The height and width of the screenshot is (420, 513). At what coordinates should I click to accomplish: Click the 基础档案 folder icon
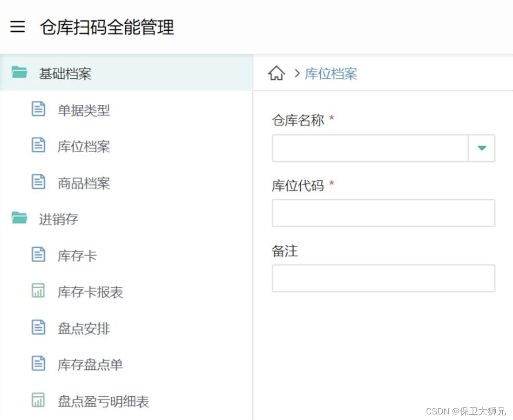pyautogui.click(x=19, y=72)
